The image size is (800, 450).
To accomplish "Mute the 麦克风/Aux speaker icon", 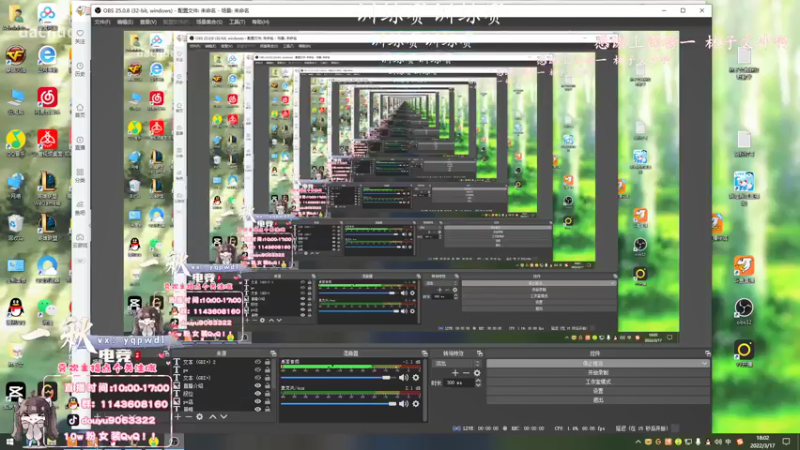I will pos(404,404).
